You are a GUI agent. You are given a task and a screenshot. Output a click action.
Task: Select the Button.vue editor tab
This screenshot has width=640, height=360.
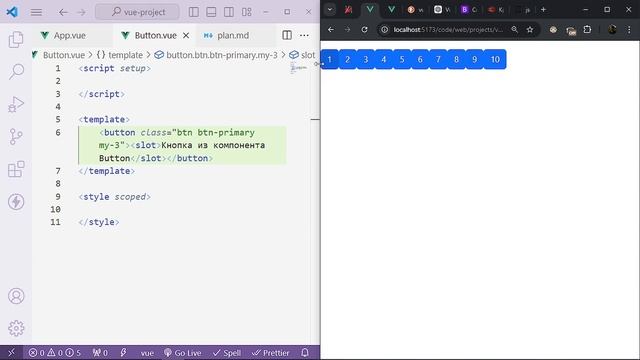(155, 36)
